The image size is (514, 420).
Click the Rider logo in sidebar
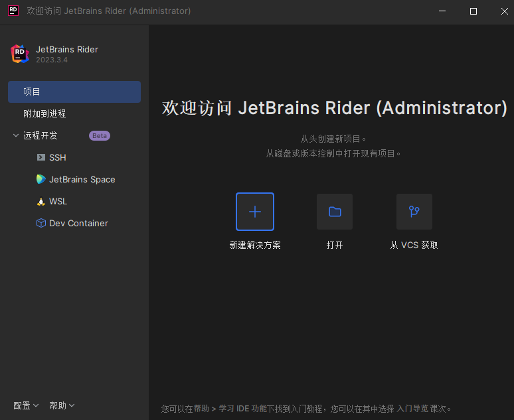click(x=20, y=54)
